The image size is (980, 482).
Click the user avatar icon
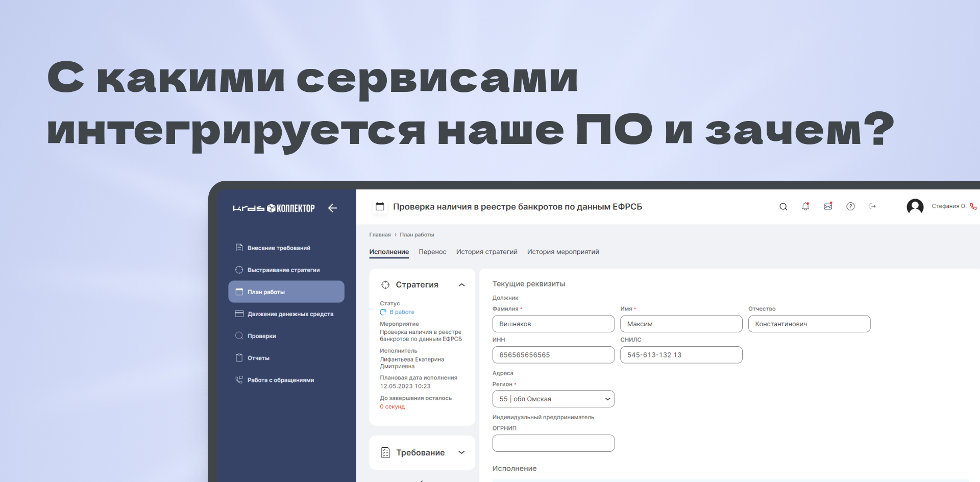915,207
